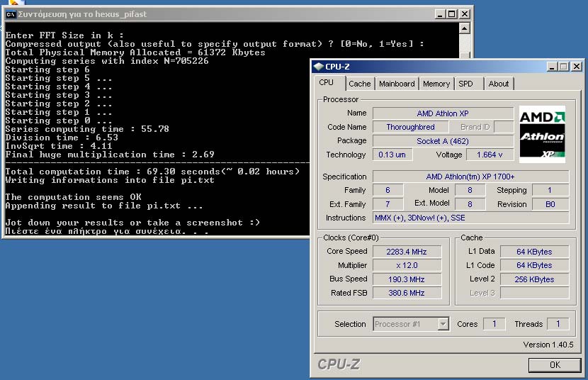Maximize the hexus_pifast console window
Image resolution: width=588 pixels, height=380 pixels.
(452, 14)
